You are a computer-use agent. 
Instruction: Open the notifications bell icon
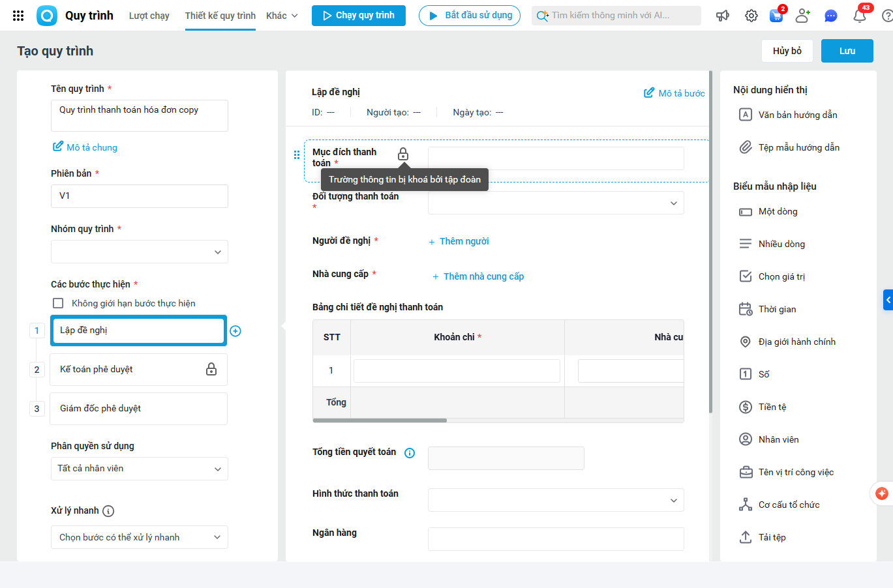(x=860, y=16)
